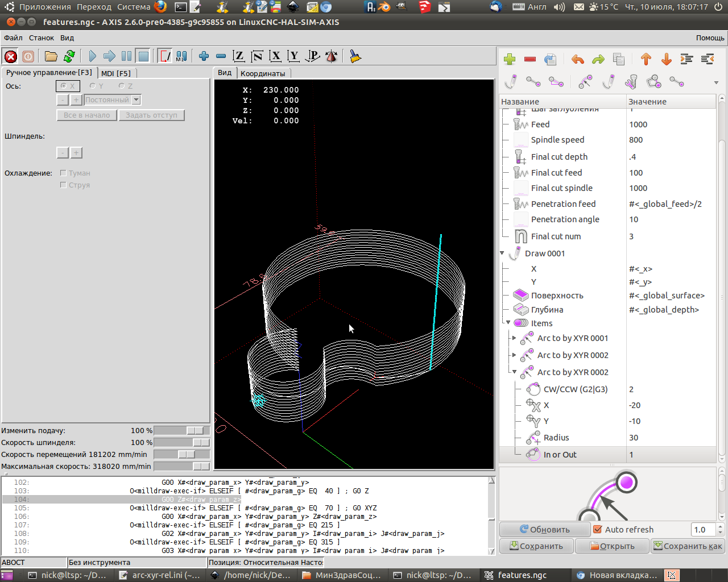Viewport: 728px width, 582px height.
Task: Collapse the Draw 0001 tree node
Action: [502, 253]
